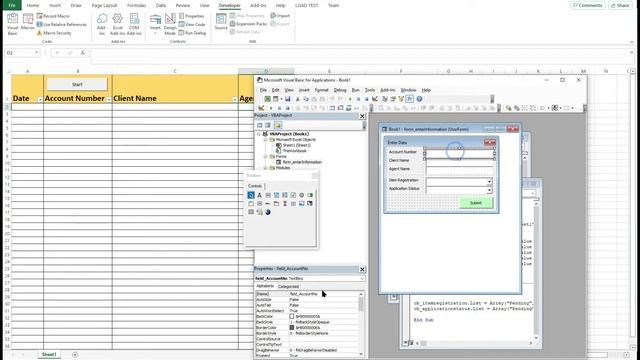Click View Code icon in Project pane
640x360 pixels.
[x=260, y=125]
